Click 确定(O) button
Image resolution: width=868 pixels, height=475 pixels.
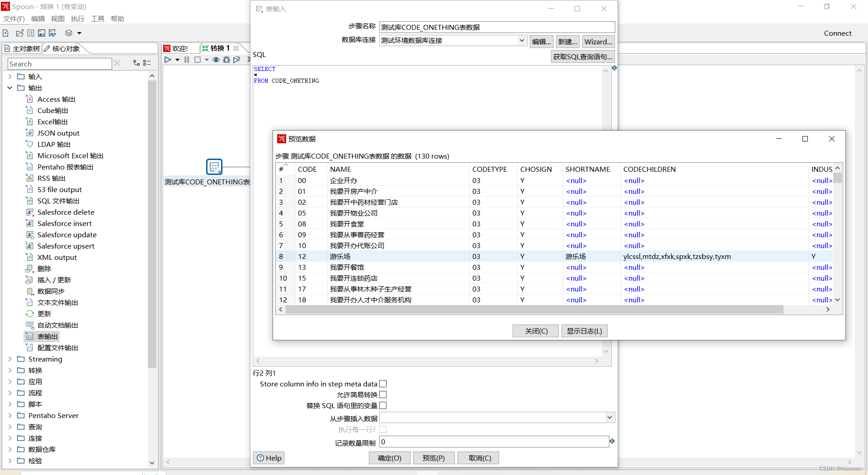[390, 458]
